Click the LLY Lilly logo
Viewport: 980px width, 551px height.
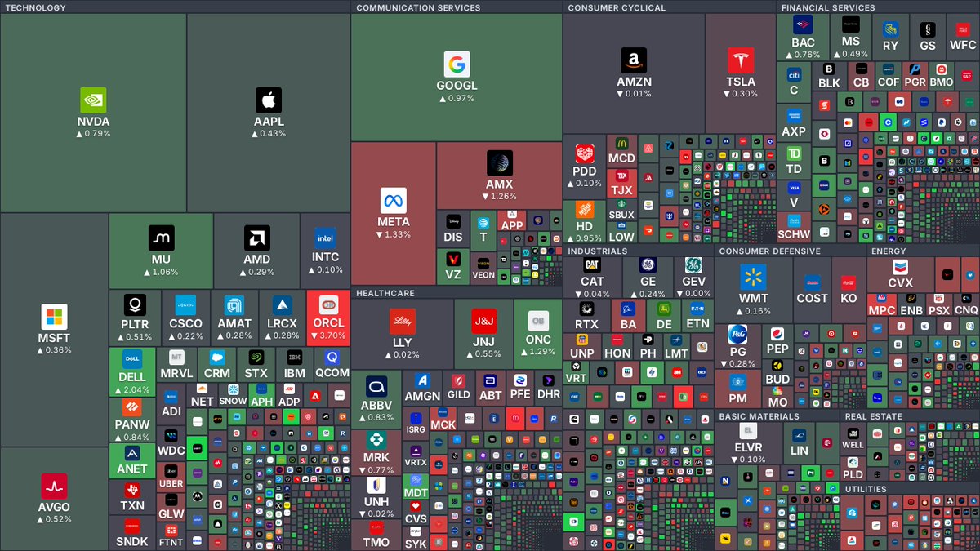[402, 322]
